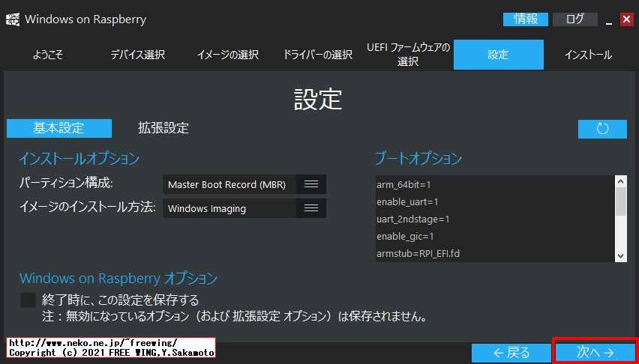This screenshot has height=364, width=639.
Task: Close the Windows on Raspberry window
Action: [626, 19]
